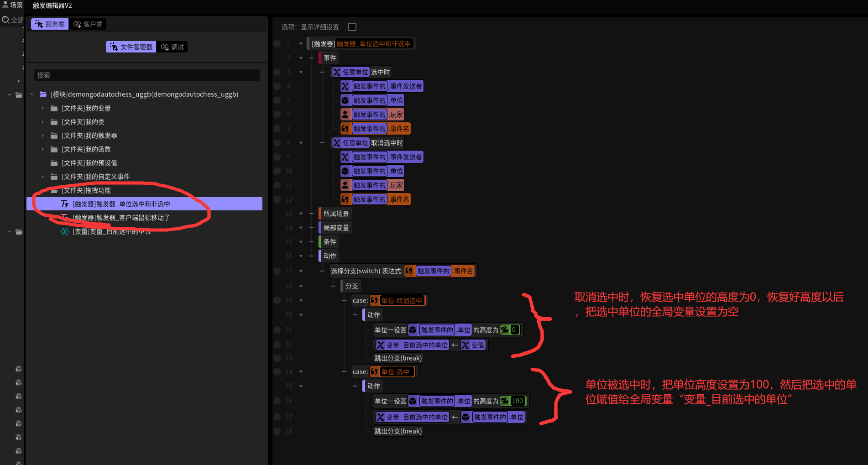This screenshot has height=465, width=868.
Task: Toggle the breakpoint dot on line 21
Action: pyautogui.click(x=277, y=330)
